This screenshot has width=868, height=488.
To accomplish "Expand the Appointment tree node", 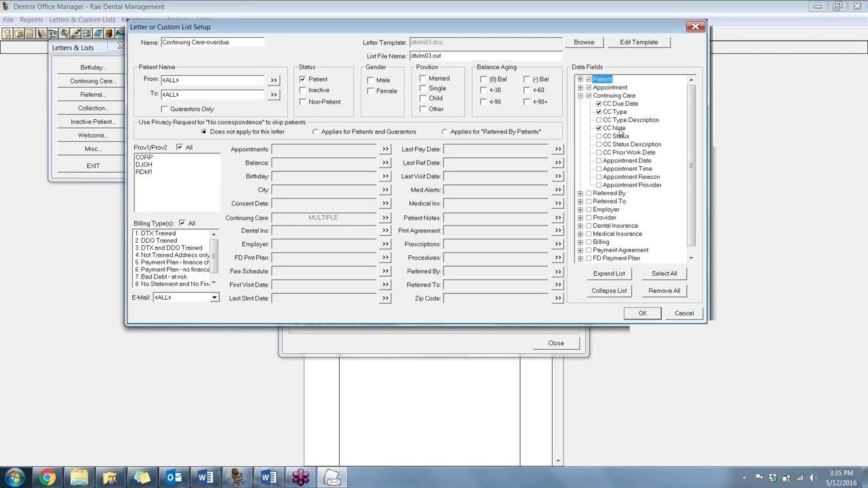I will click(x=580, y=87).
